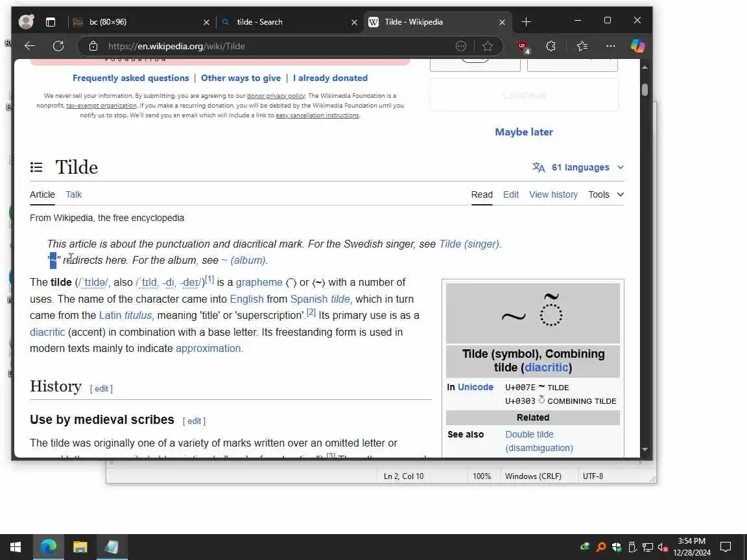Refresh the Tilde Wikipedia page

58,46
